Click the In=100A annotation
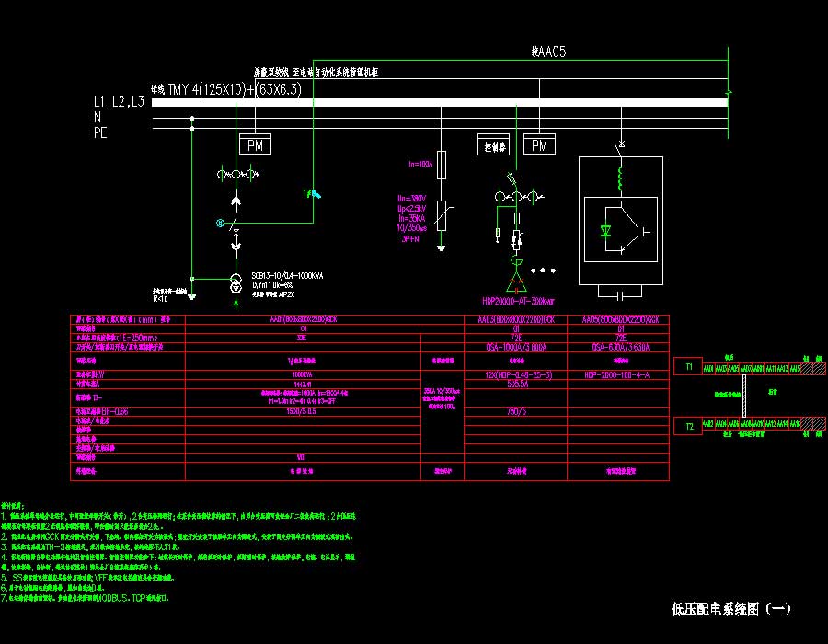Screen dimensions: 828x644 [420, 164]
